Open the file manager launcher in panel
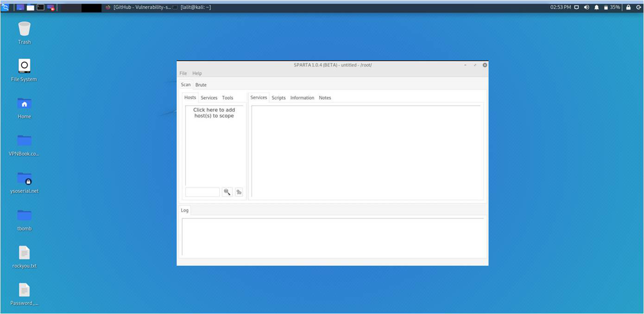Image resolution: width=644 pixels, height=314 pixels. tap(31, 7)
